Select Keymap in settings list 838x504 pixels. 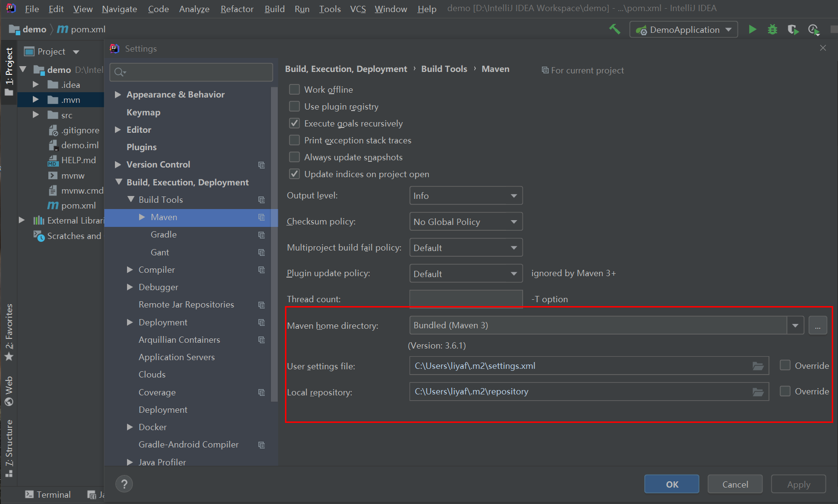143,112
